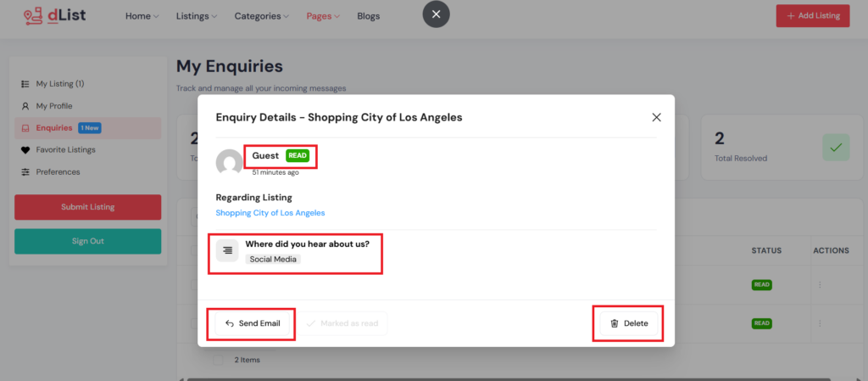Click the Guest avatar image
Image resolution: width=868 pixels, height=381 pixels.
pos(230,163)
